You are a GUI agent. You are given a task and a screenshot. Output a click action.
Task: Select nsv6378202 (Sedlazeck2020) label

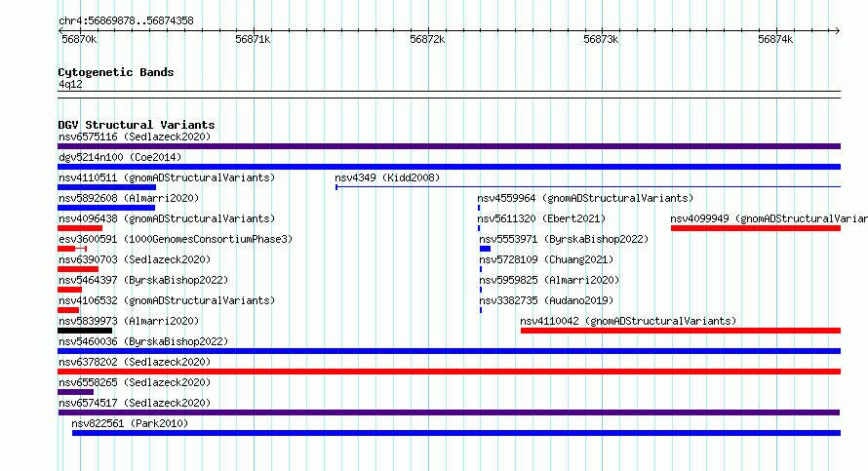135,362
